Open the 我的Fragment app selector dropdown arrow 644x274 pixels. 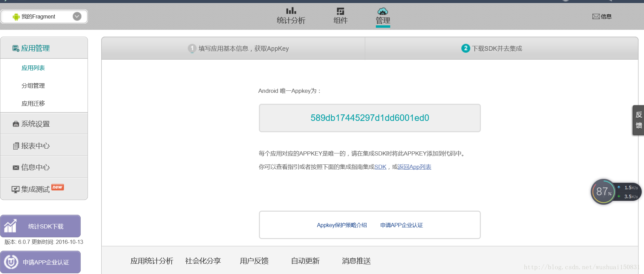pyautogui.click(x=77, y=16)
